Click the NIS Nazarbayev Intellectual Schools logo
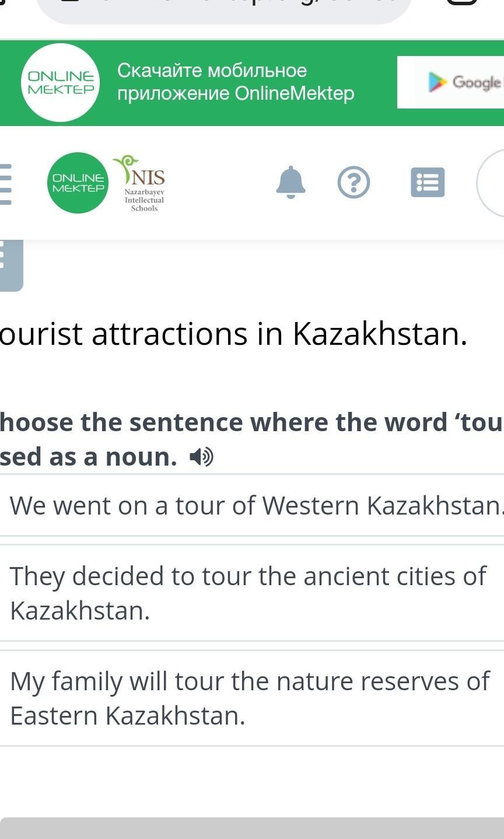 (x=140, y=183)
